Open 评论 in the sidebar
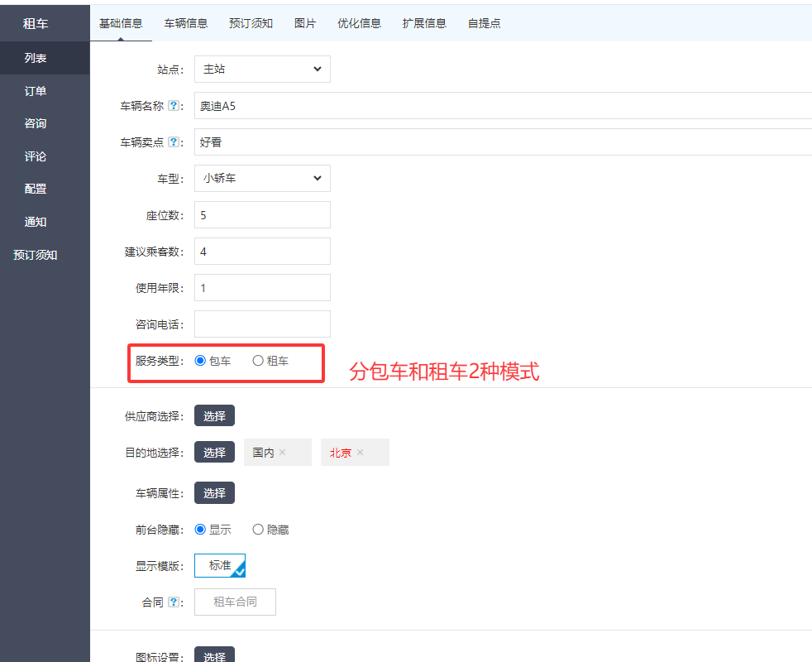812x662 pixels. point(36,156)
